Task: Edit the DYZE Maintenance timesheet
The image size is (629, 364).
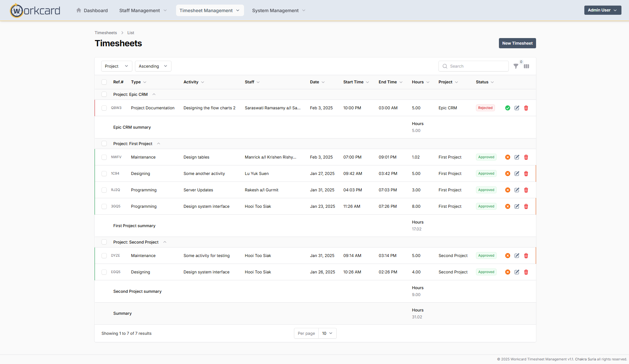Action: point(517,256)
